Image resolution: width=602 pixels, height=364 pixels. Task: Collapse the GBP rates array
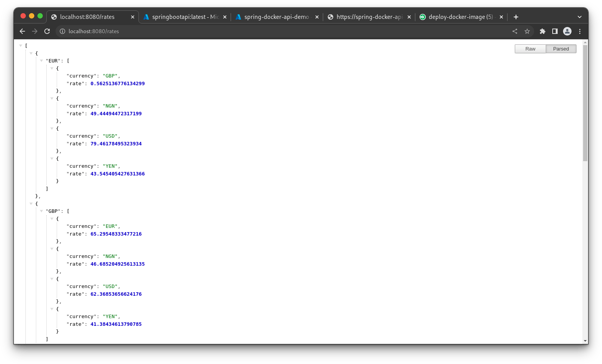tap(41, 211)
